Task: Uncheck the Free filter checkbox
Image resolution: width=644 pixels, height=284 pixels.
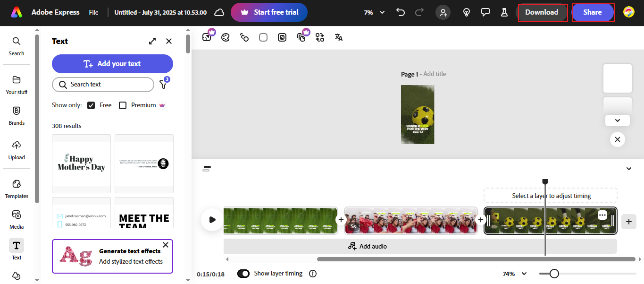Action: [x=91, y=105]
